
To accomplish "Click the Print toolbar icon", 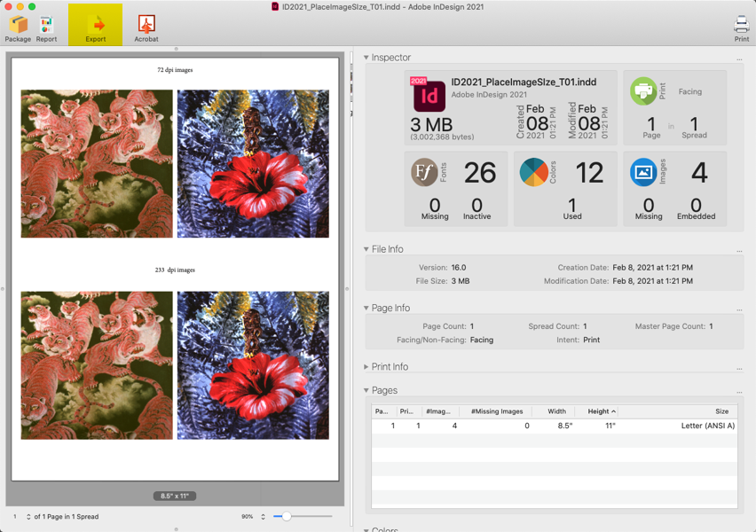I will tap(741, 25).
